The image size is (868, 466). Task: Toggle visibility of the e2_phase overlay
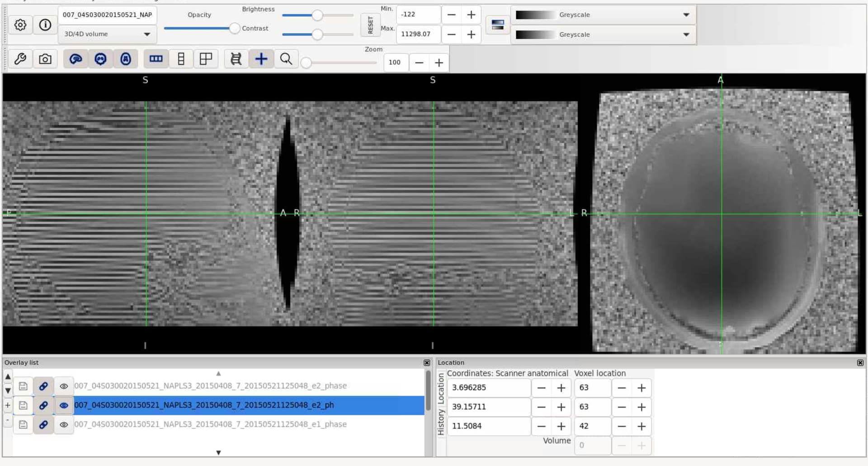(x=64, y=386)
